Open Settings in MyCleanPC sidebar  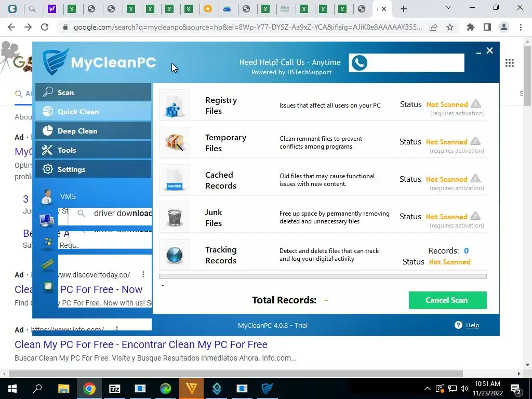tap(94, 169)
